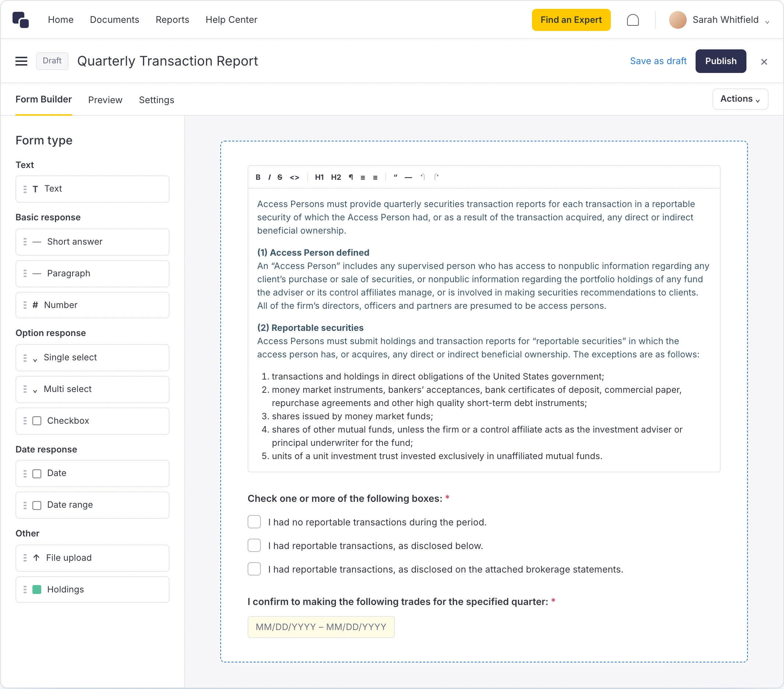Click the MM/DD/YYYY date range input

(321, 627)
